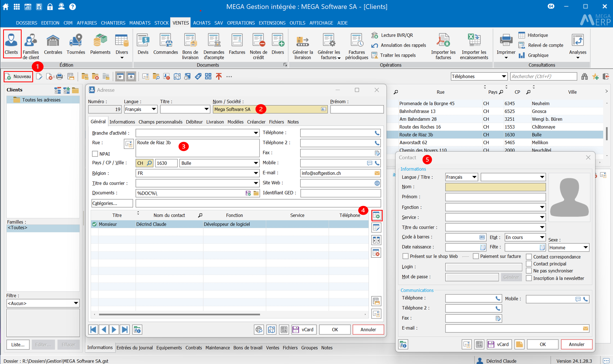Enable Présent sur le shop Web

point(405,256)
